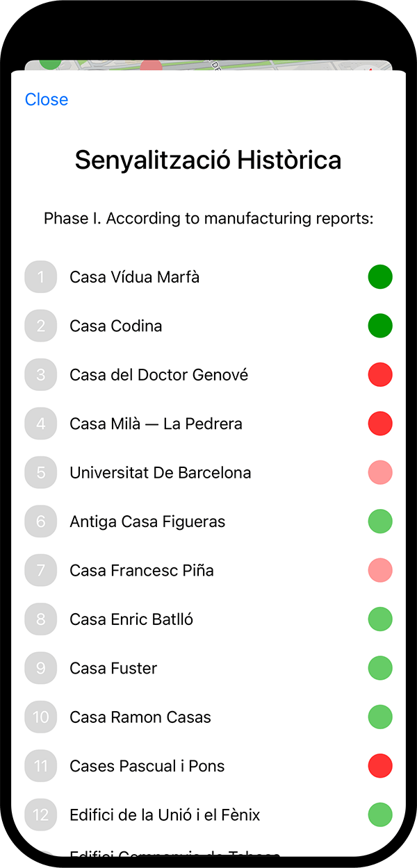
Task: Tap the Close link
Action: pyautogui.click(x=47, y=99)
